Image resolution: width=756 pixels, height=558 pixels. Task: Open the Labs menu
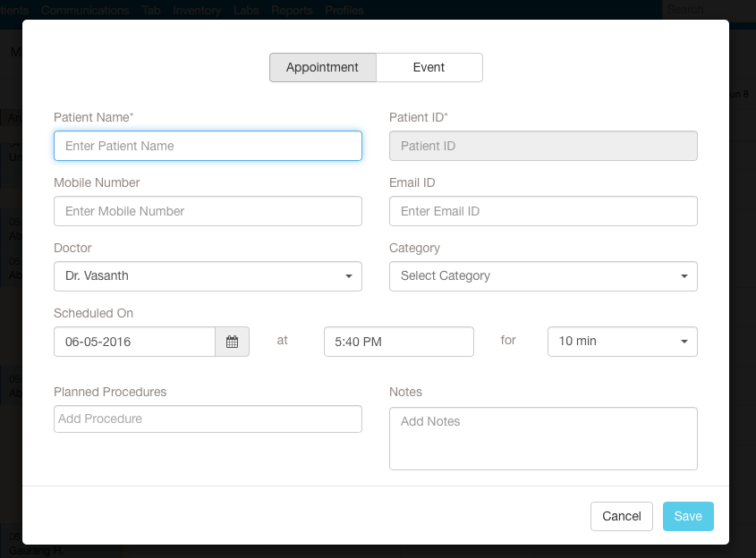247,10
